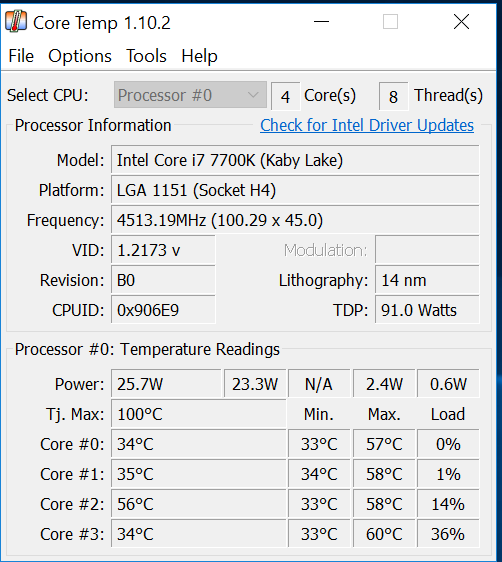Minimize the Core Temp window
Screen dimensions: 502x562
tap(321, 22)
